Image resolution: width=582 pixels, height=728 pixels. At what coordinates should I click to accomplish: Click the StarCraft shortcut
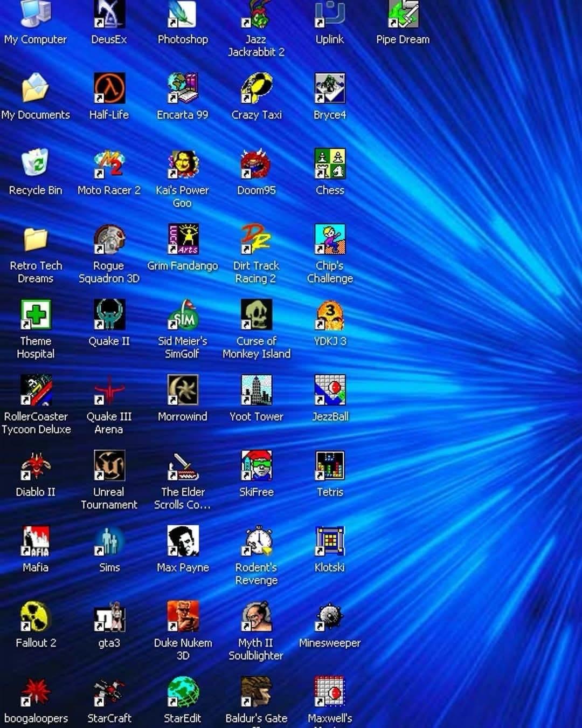[109, 692]
